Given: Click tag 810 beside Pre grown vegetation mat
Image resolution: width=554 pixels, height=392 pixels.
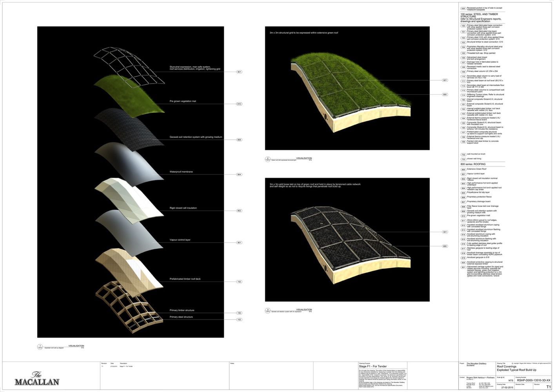Looking at the screenshot, I should (239, 104).
